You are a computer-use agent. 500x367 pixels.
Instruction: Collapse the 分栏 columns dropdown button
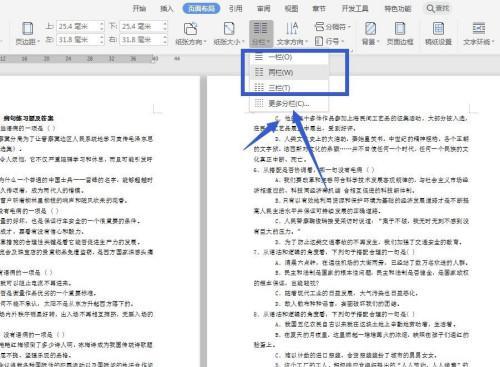[261, 33]
